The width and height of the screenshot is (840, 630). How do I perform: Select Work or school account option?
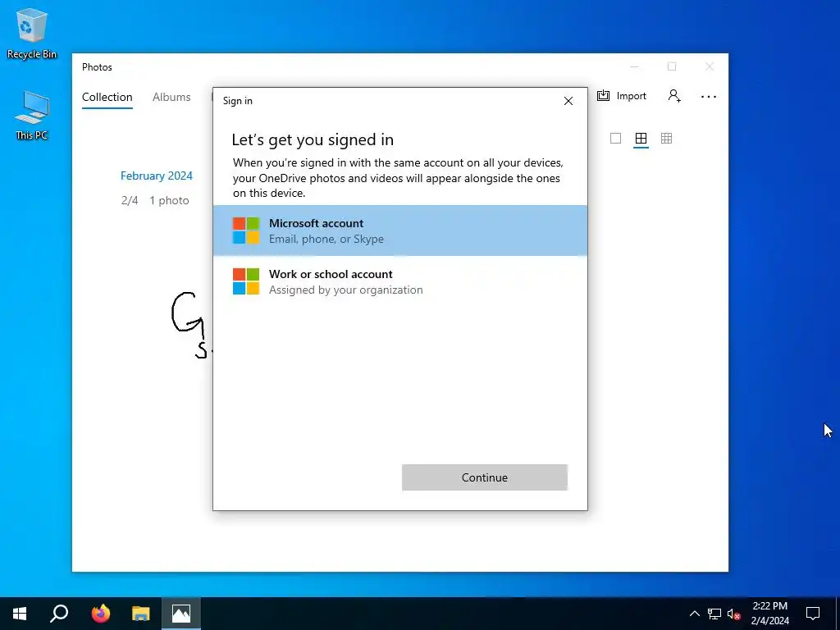[399, 281]
